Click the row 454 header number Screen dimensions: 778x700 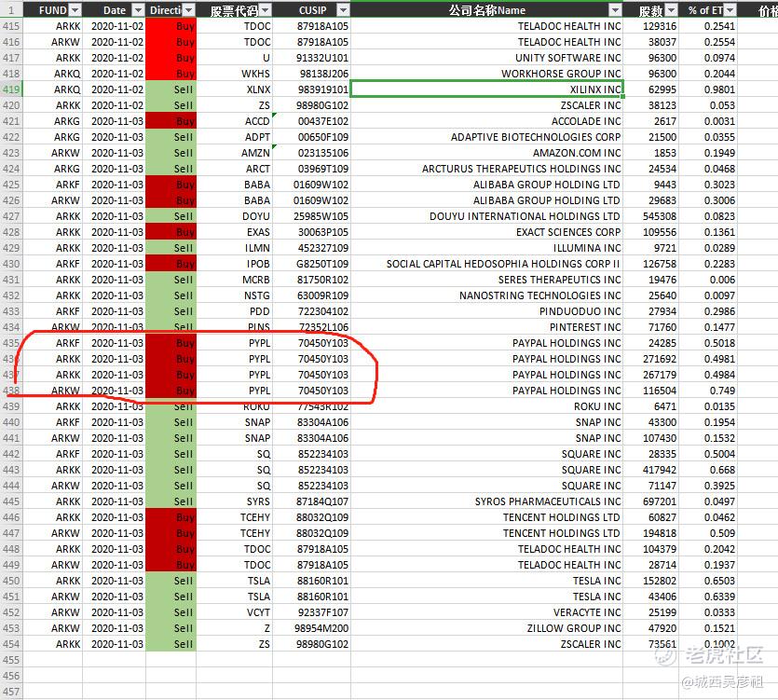11,644
